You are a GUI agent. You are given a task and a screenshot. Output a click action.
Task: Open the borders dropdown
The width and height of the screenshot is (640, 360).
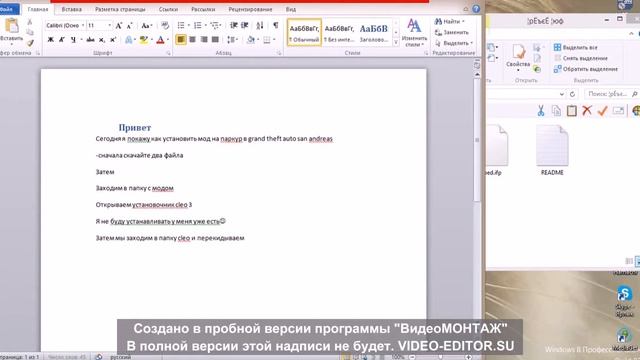click(x=274, y=40)
